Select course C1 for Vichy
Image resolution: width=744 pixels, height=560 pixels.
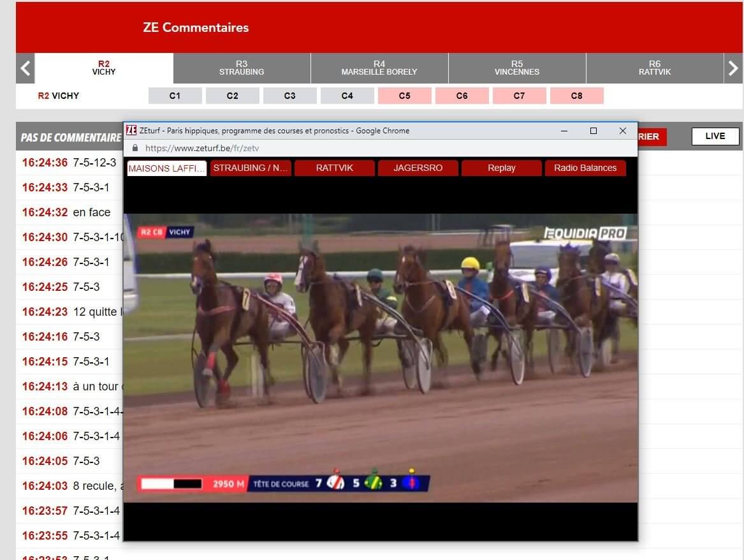point(175,95)
